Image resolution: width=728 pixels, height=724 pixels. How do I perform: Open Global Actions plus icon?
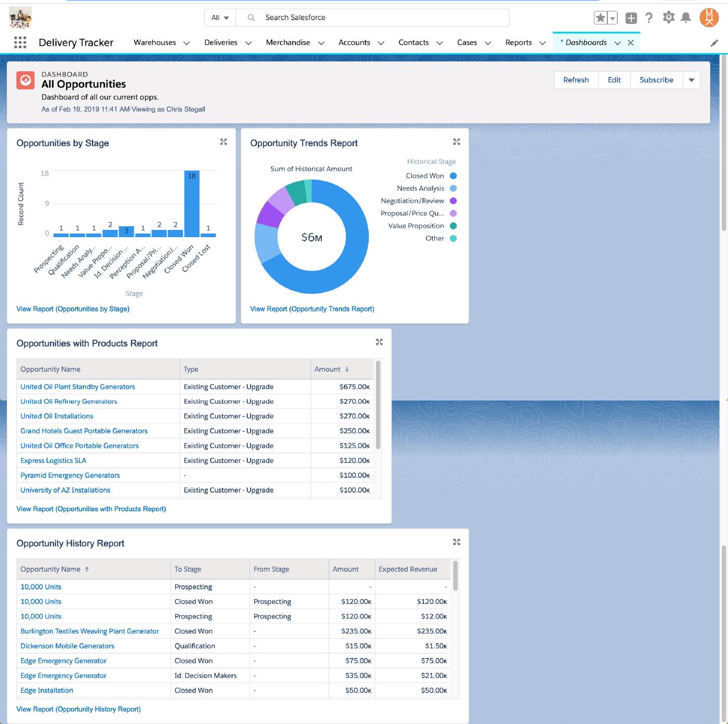631,18
